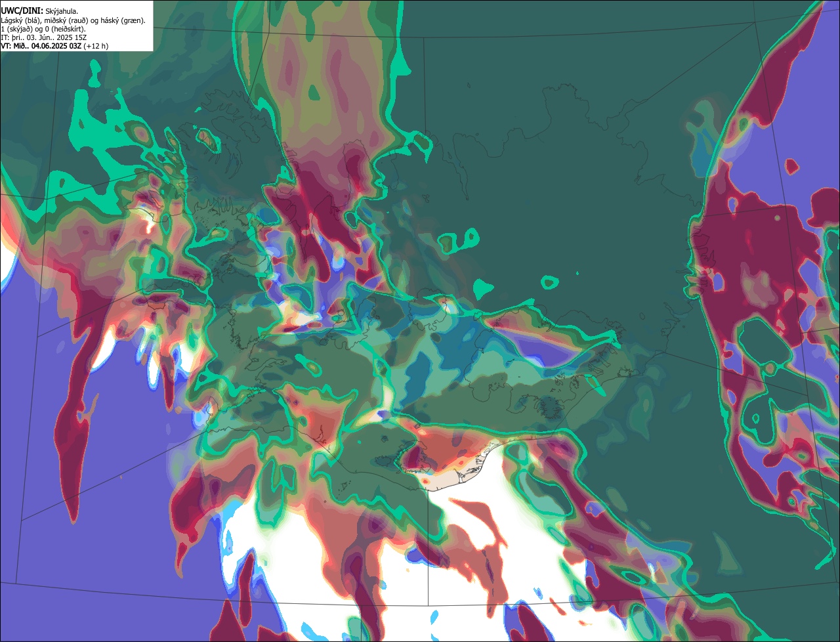
Task: Click the 'UWC/DINI: Skýjahula.' title line
Action: pos(39,11)
